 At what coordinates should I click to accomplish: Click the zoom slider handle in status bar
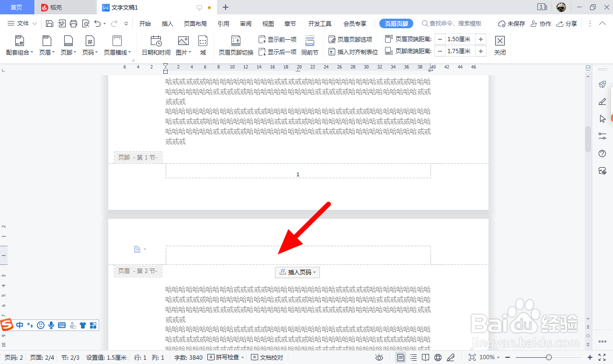[x=549, y=357]
